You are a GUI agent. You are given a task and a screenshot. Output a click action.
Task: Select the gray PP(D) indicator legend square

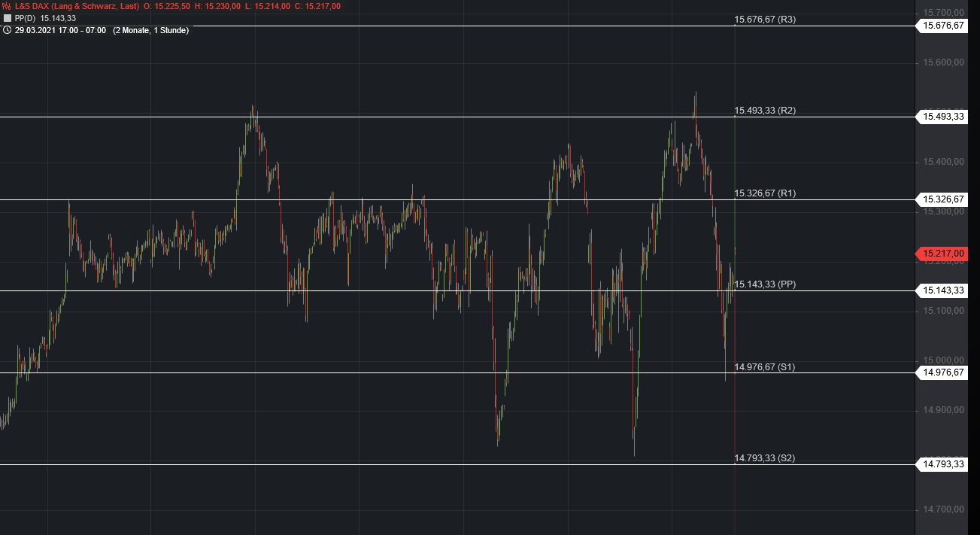7,19
